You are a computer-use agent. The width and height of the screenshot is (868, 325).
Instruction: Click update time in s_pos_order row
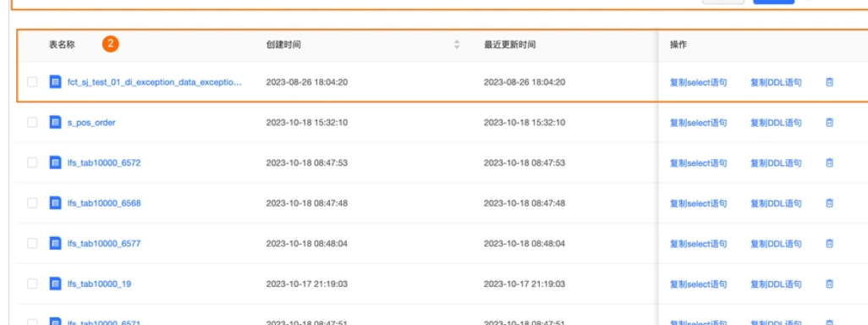pyautogui.click(x=525, y=123)
